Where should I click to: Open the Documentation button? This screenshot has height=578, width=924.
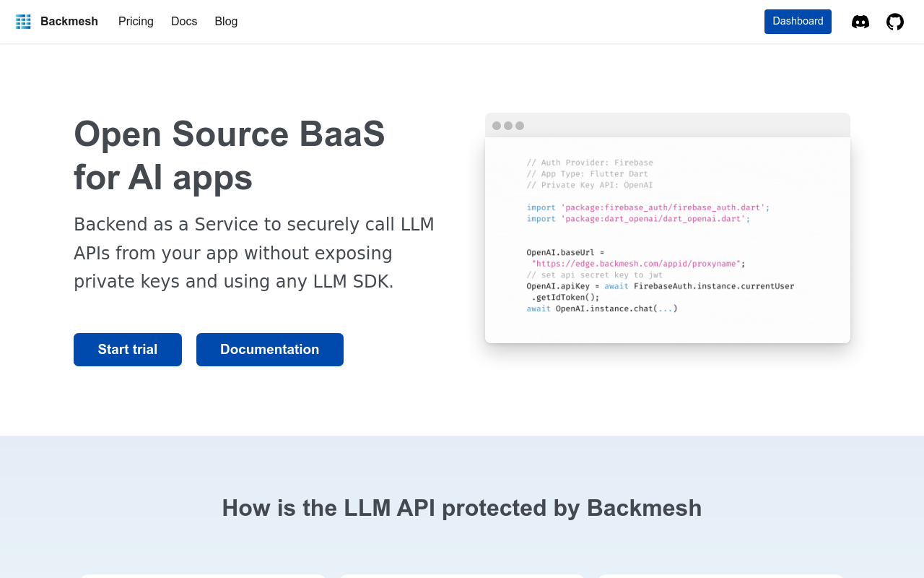(270, 350)
